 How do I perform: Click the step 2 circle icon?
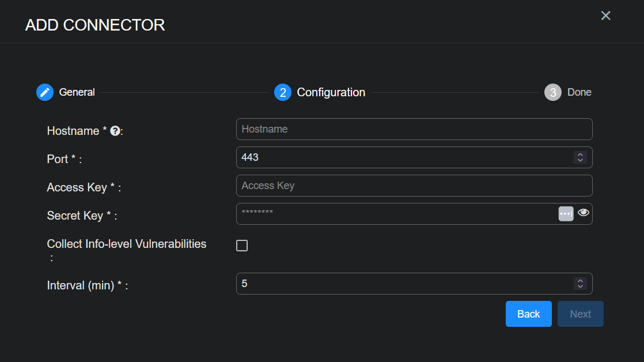283,92
